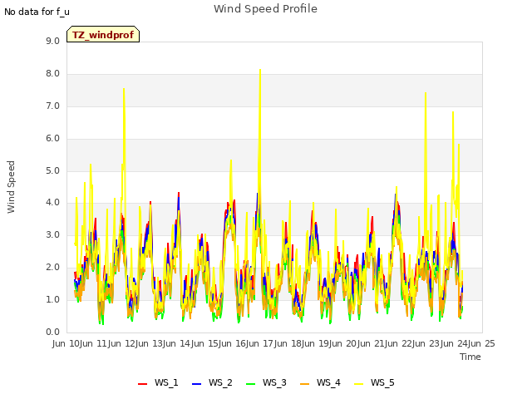Click the 9.0 y-axis tick label

tap(52, 41)
